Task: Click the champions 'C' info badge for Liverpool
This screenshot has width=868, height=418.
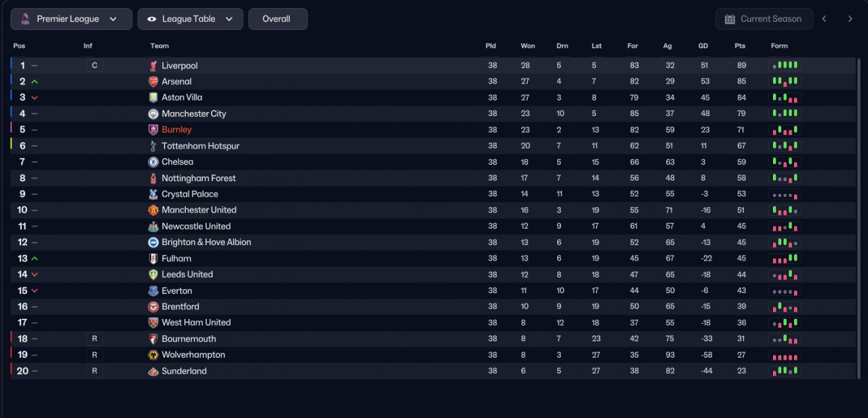Action: [94, 66]
